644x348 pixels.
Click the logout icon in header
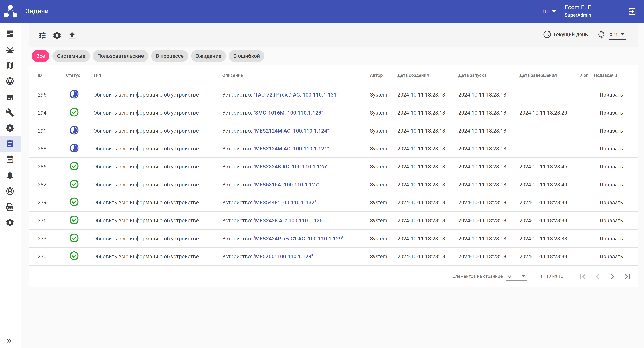pyautogui.click(x=632, y=11)
